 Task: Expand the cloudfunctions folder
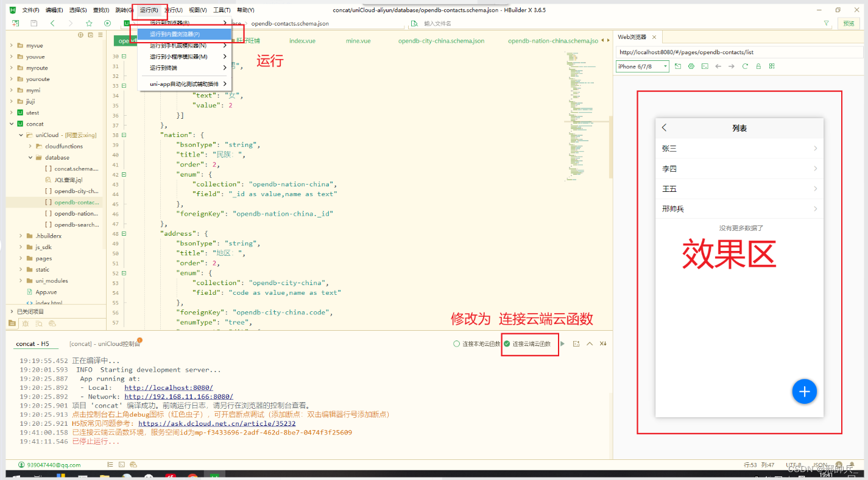pyautogui.click(x=30, y=146)
